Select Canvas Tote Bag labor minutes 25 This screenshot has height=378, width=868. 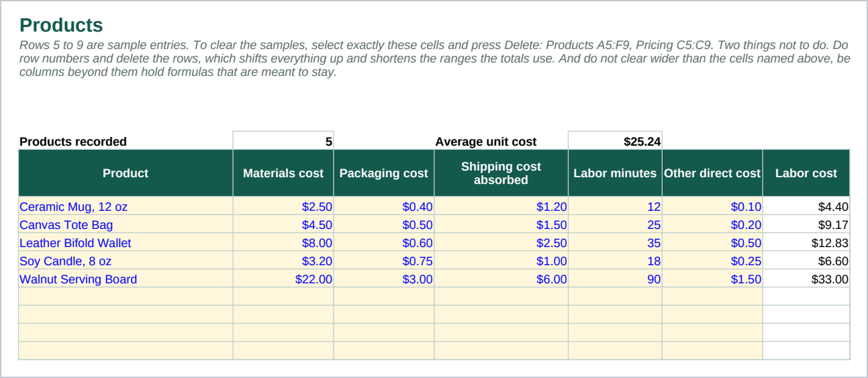point(615,224)
